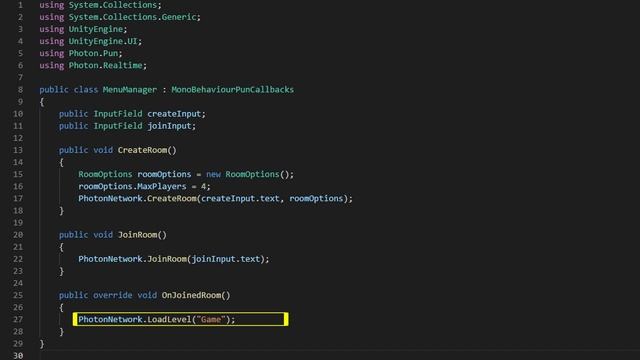
Task: Click 'roomOptions.MaxPlayers' on line 16
Action: click(132, 187)
